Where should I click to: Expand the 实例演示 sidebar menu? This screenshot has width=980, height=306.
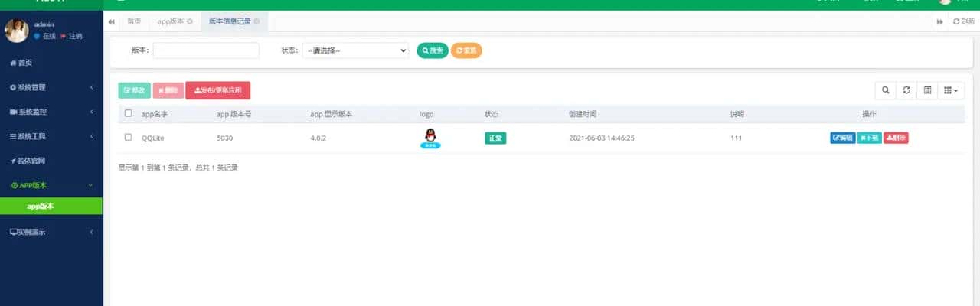pos(51,232)
